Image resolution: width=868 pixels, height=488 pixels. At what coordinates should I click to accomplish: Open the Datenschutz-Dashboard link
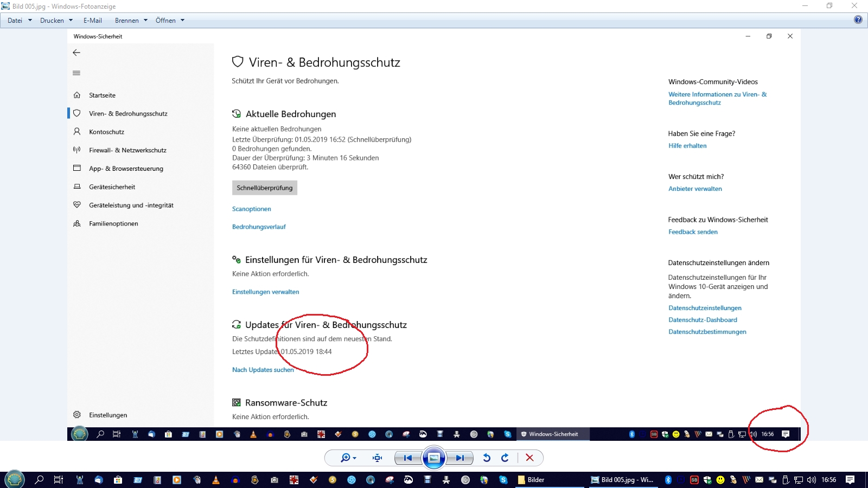tap(703, 320)
